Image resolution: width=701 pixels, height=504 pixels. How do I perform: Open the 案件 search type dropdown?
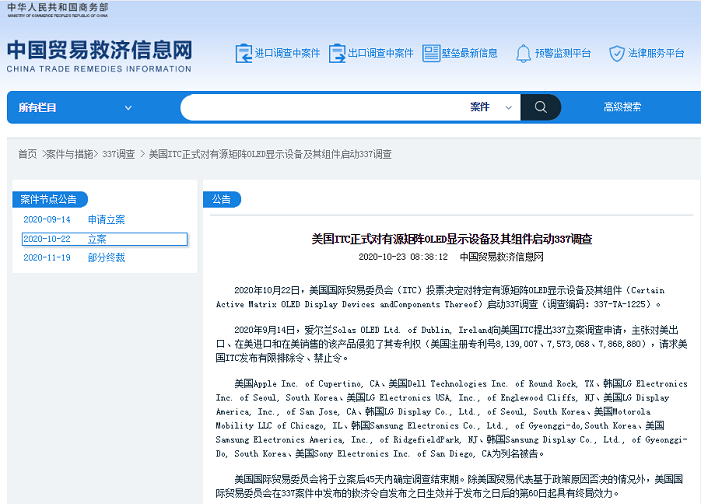pyautogui.click(x=491, y=107)
